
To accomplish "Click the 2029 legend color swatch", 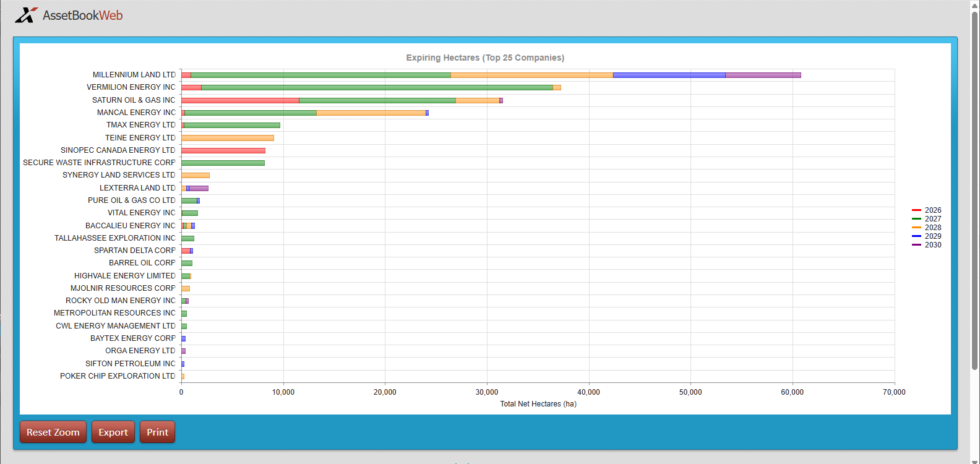I will pos(917,236).
